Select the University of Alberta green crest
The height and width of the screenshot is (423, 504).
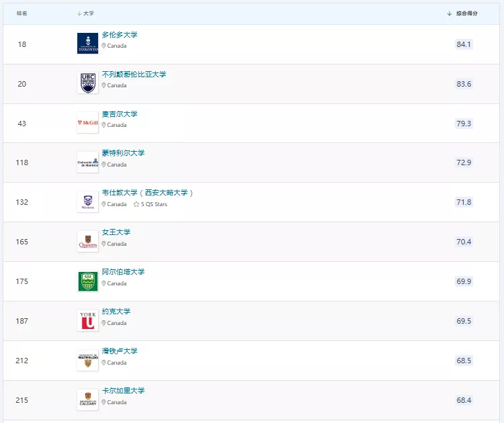[88, 281]
